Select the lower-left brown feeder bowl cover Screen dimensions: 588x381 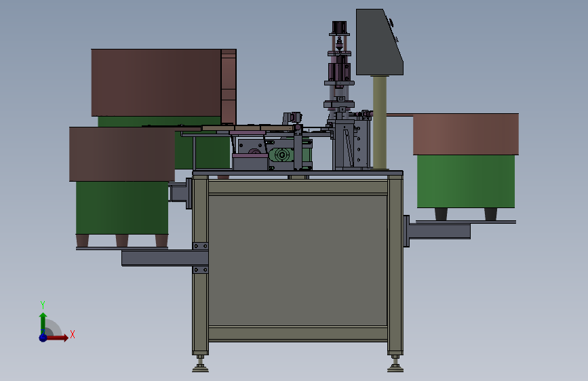(x=122, y=154)
